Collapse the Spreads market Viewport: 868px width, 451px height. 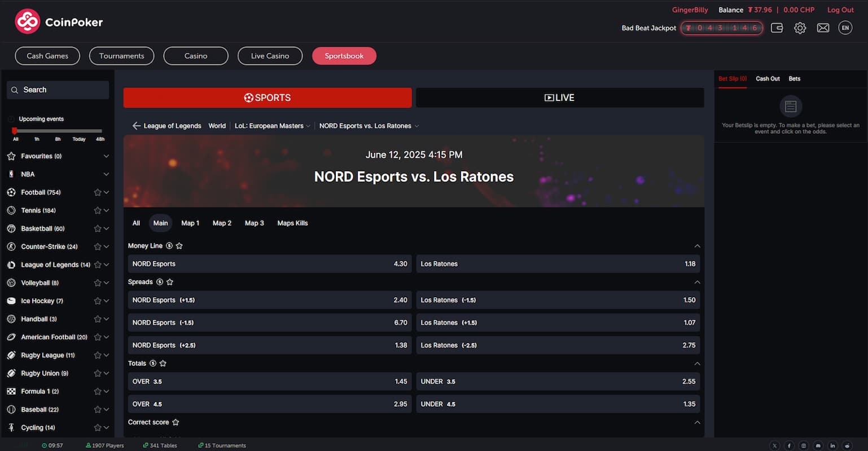click(697, 282)
